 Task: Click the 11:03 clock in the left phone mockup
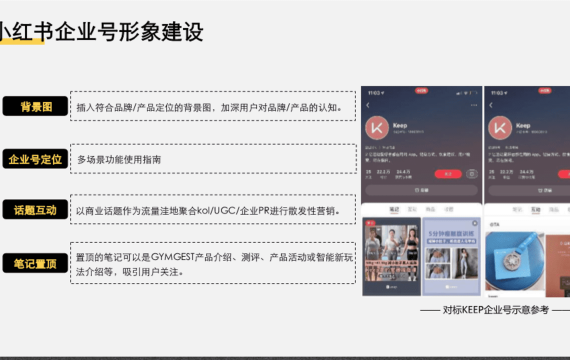[x=376, y=93]
